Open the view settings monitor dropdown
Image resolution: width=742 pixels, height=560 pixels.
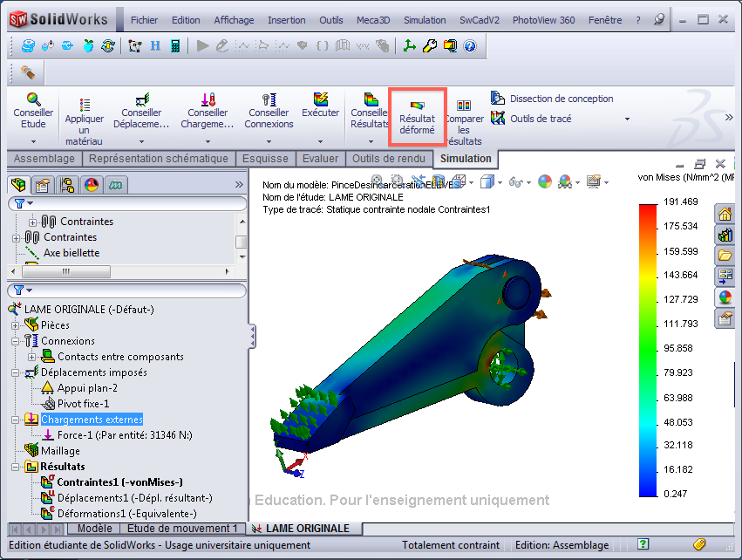(x=606, y=182)
